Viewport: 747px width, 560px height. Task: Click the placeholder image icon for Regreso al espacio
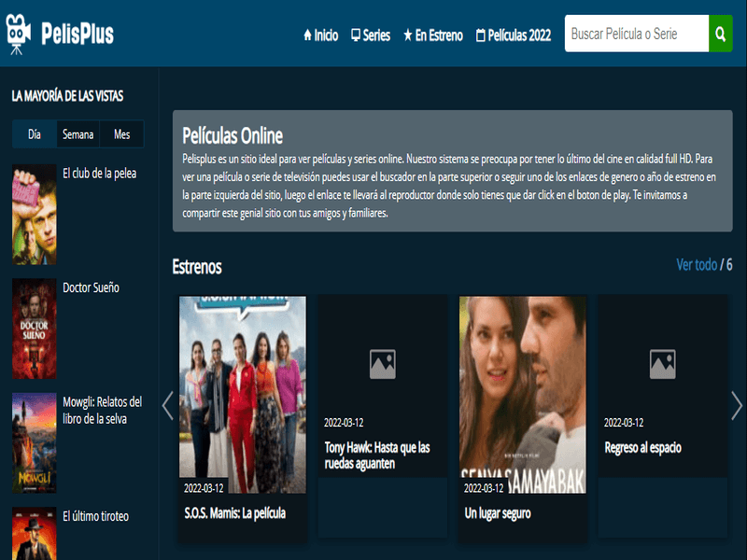pyautogui.click(x=663, y=364)
